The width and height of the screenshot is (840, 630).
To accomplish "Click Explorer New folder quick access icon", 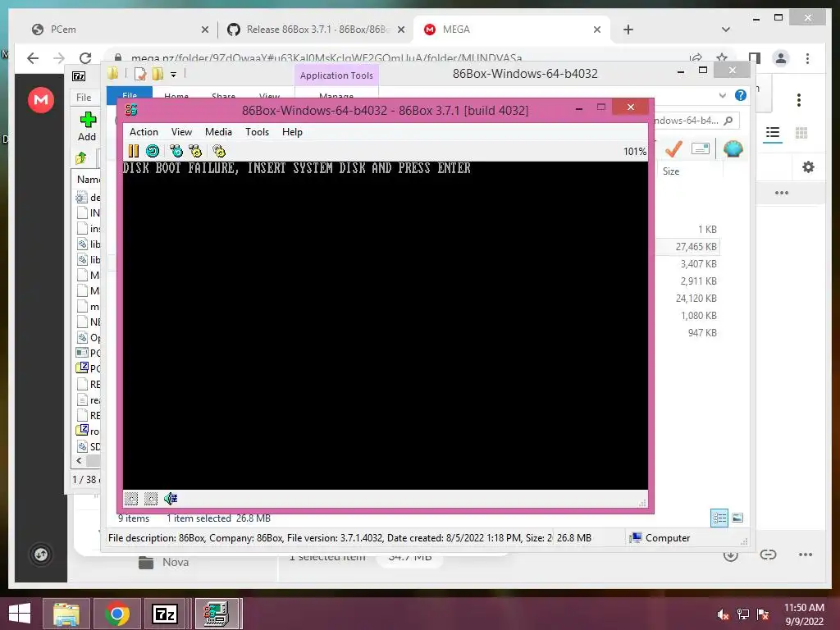I will 157,74.
